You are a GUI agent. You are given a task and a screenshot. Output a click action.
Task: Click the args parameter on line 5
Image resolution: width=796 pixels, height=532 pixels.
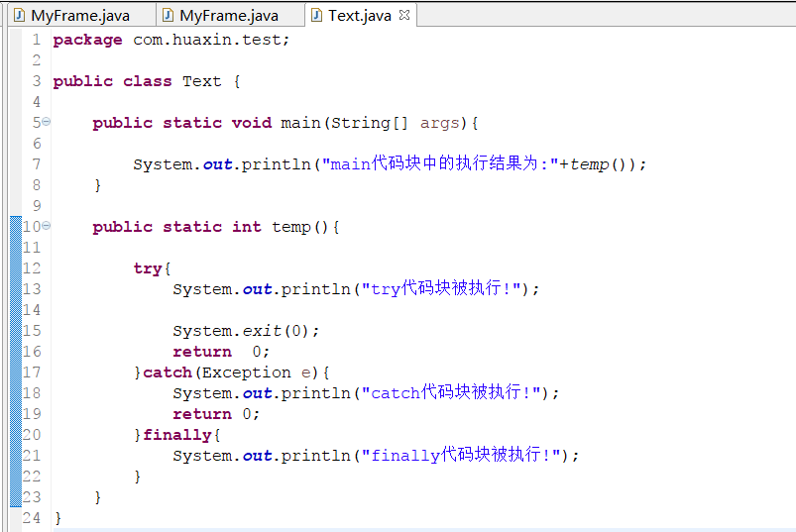(439, 123)
